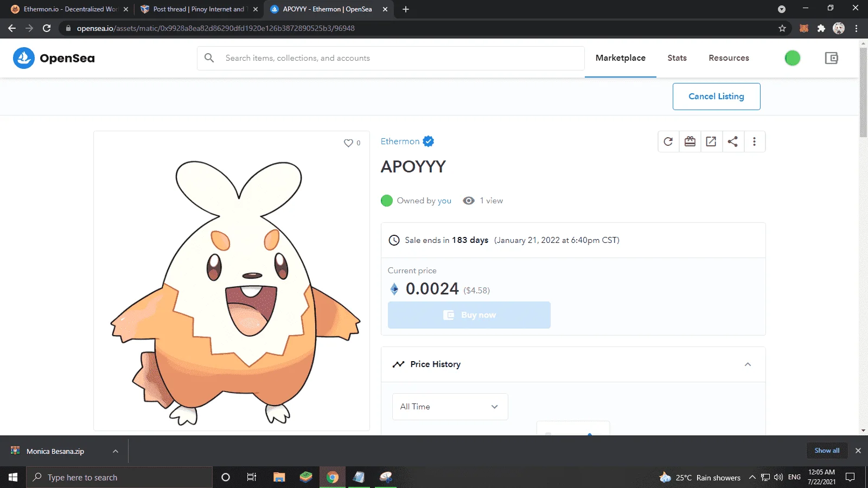Open File Explorer from the taskbar

(279, 477)
